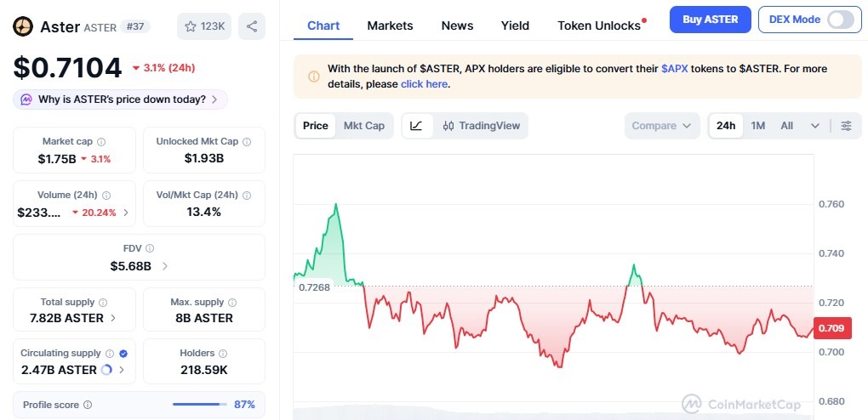
Task: Open the Markets tab
Action: 390,26
